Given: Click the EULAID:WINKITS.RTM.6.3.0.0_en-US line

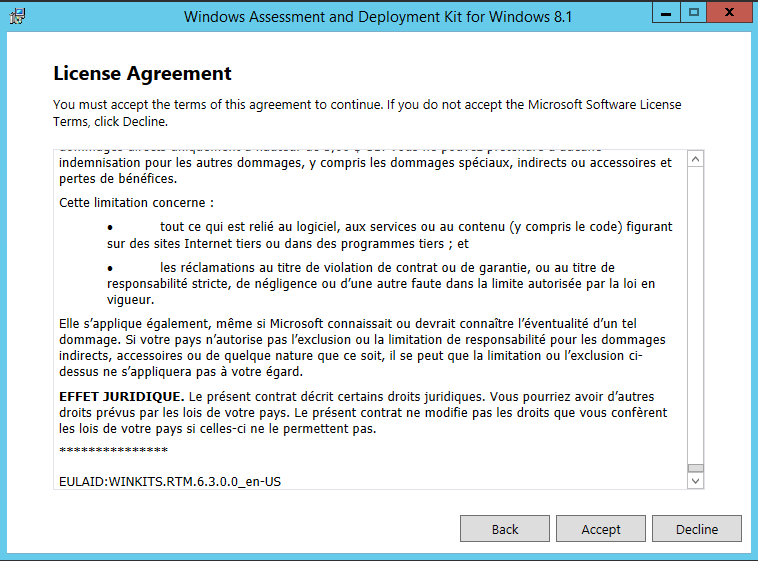Looking at the screenshot, I should (170, 482).
